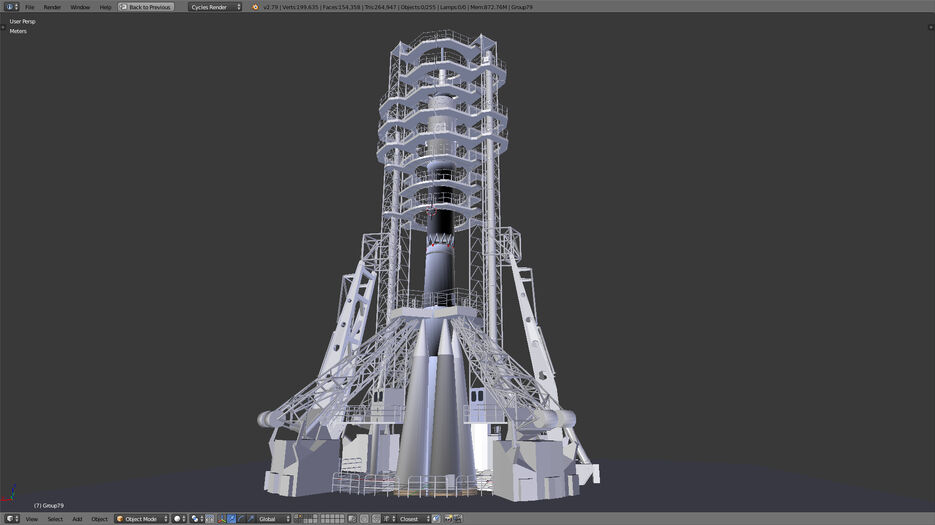Click OpenGL render animation icon
The image size is (935, 525).
click(x=458, y=519)
